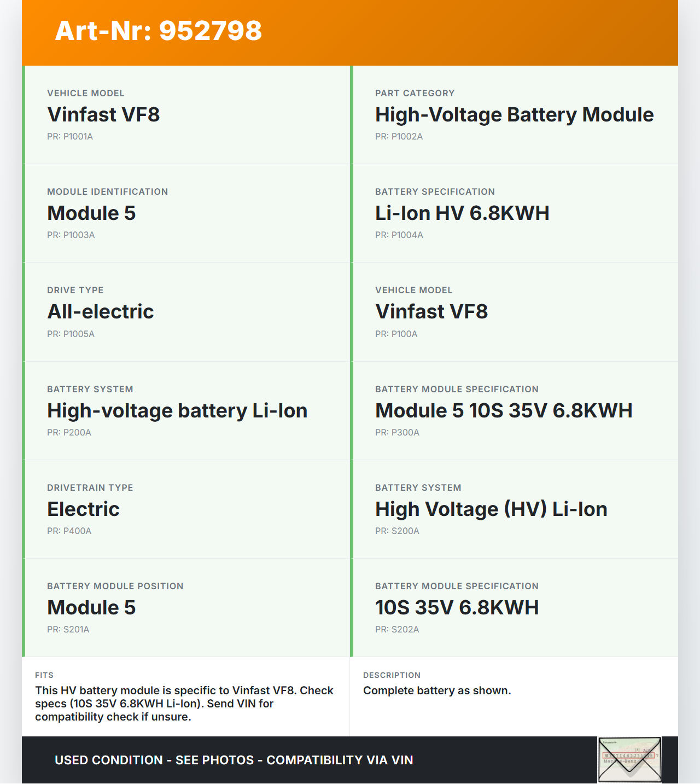Click the 10S 35V 6.8KWH value labeled S202A
This screenshot has width=700, height=784.
[x=457, y=608]
